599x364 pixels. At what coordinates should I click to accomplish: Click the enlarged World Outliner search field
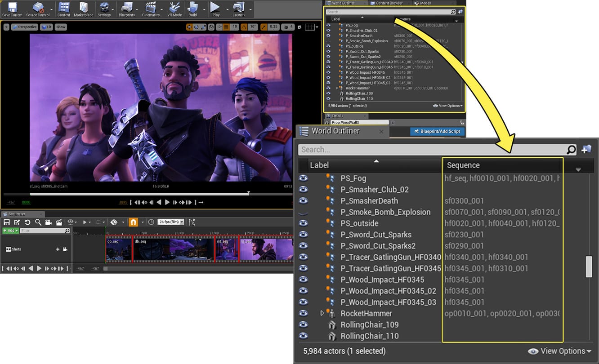432,150
